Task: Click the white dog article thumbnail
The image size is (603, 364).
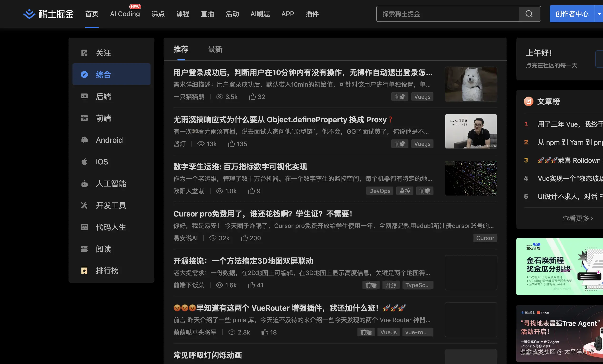Action: coord(471,84)
